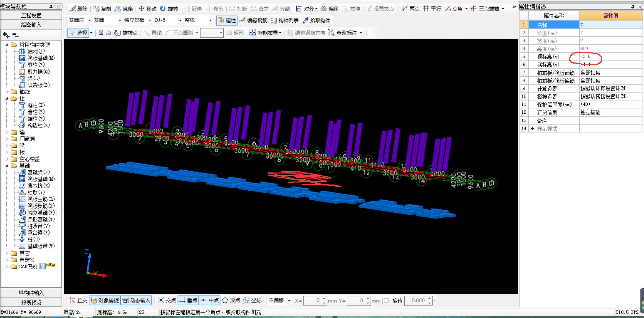Click the 计算设置 property value
The width and height of the screenshot is (644, 318).
[611, 88]
